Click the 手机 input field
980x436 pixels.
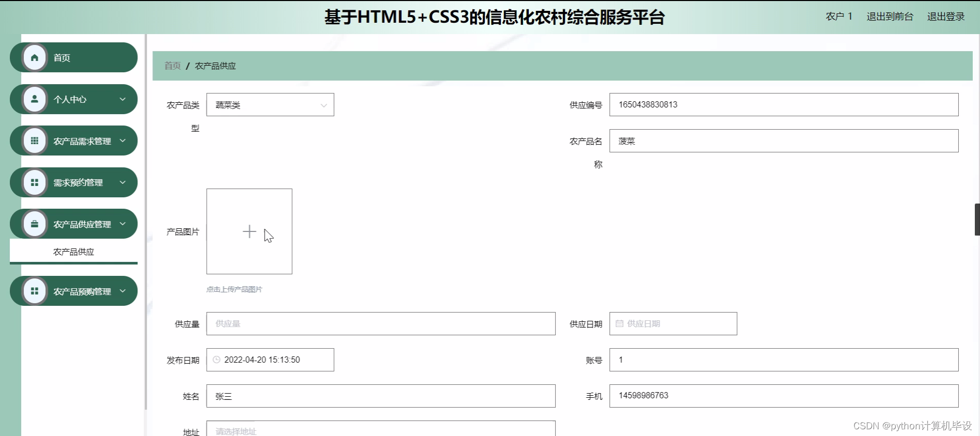click(x=784, y=396)
